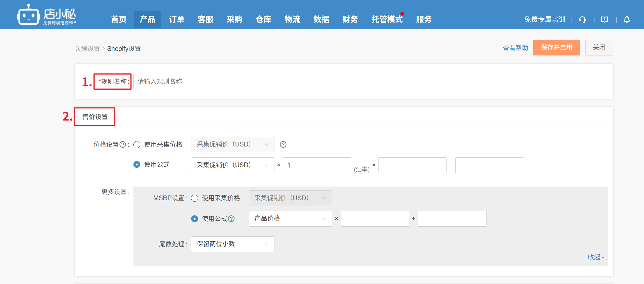
Task: Click the 店小秘 robot logo
Action: [28, 15]
